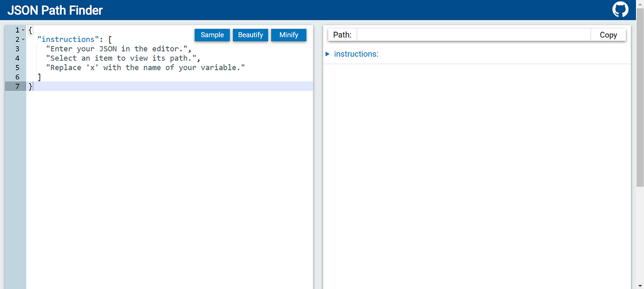This screenshot has height=289, width=644.
Task: Click line number 5 in the gutter
Action: [18, 68]
